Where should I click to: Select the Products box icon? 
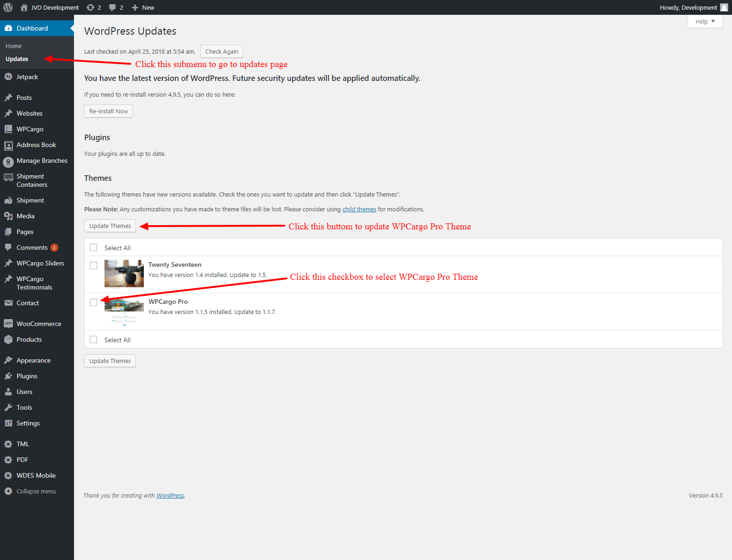tap(8, 339)
